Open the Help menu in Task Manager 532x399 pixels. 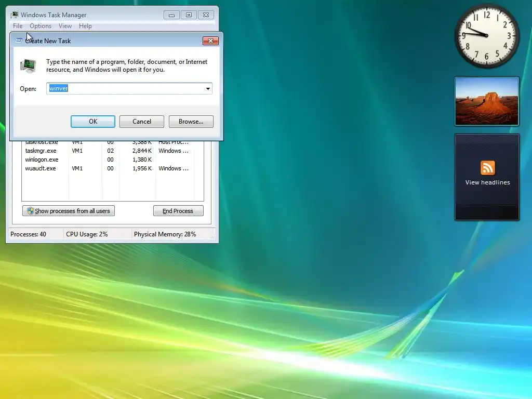click(x=85, y=26)
